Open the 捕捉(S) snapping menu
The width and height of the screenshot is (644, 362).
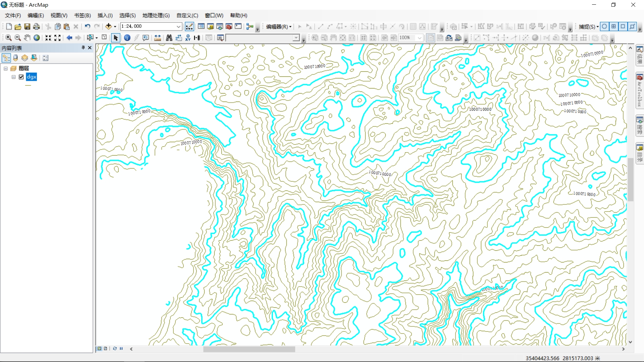click(589, 27)
